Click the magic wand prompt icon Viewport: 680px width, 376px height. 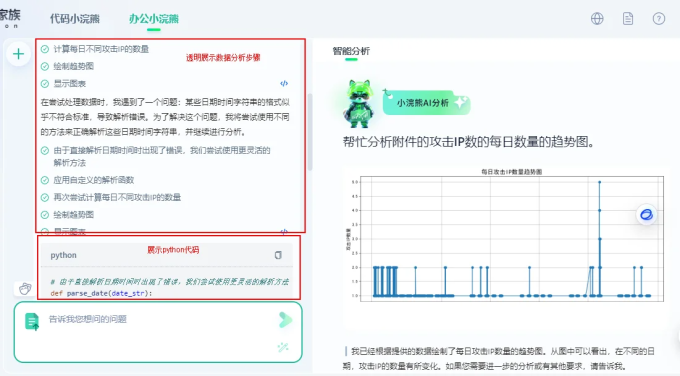[x=283, y=347]
